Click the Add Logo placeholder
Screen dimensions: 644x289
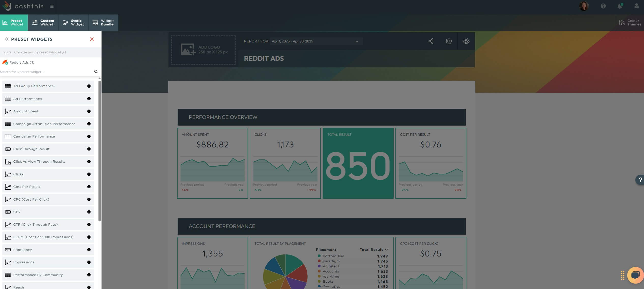click(x=203, y=50)
